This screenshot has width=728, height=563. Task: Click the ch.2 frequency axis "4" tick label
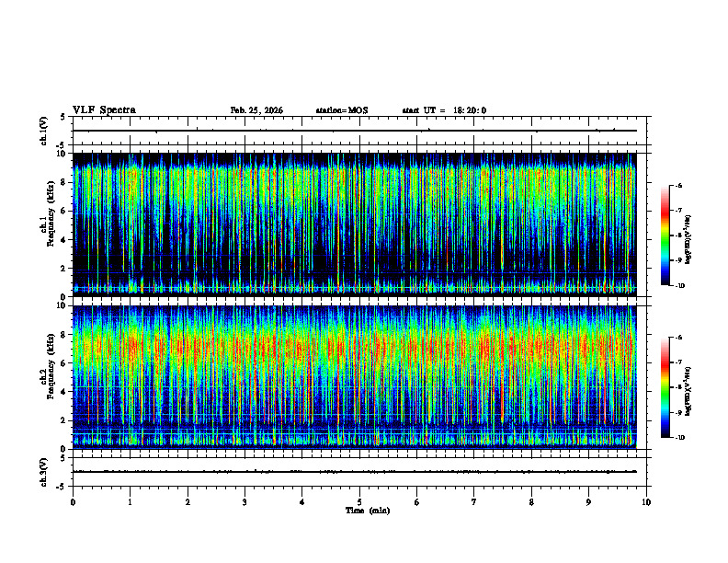tap(64, 392)
